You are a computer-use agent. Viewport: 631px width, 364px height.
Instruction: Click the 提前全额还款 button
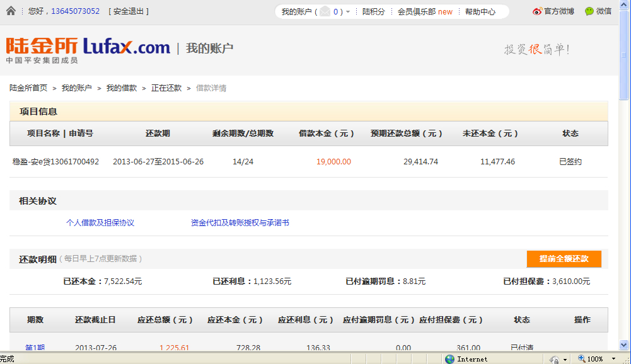(564, 259)
